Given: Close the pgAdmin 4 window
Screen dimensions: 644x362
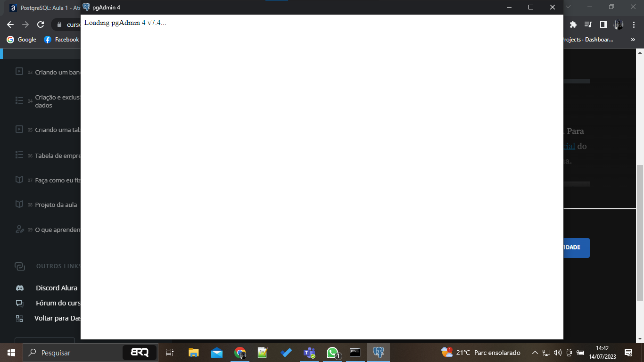Looking at the screenshot, I should pos(553,7).
